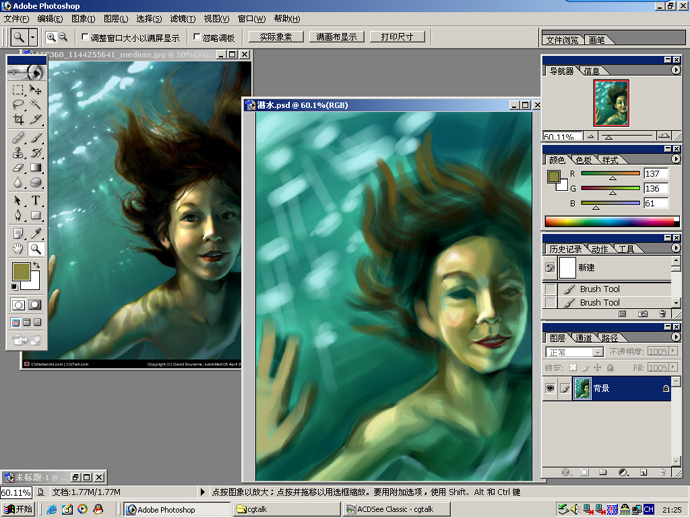Select standard screen mode button
This screenshot has height=518, width=690.
point(16,323)
